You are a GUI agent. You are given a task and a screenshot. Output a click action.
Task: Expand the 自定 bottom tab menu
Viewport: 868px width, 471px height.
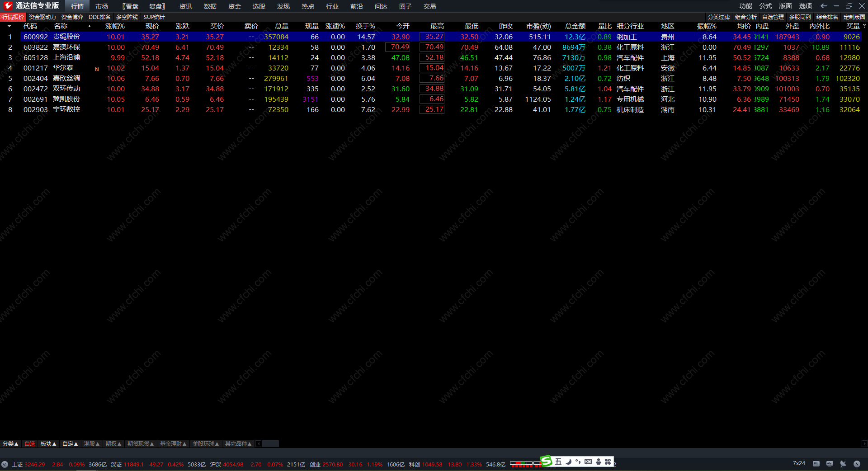pos(70,444)
